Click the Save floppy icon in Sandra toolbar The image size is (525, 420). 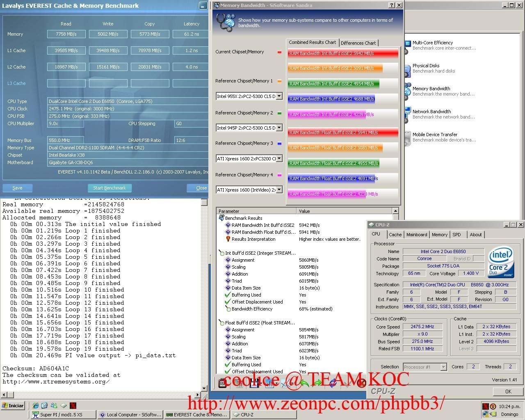point(254,383)
